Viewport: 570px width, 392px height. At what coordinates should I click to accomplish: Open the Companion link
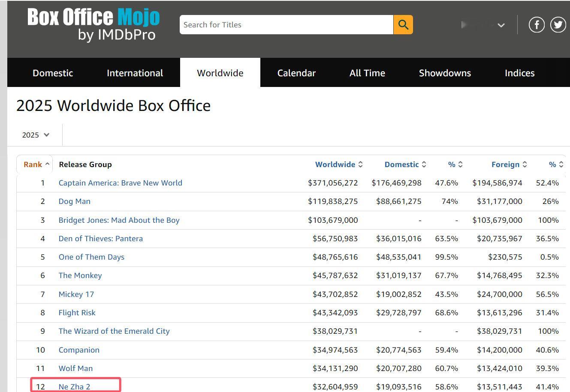click(79, 350)
